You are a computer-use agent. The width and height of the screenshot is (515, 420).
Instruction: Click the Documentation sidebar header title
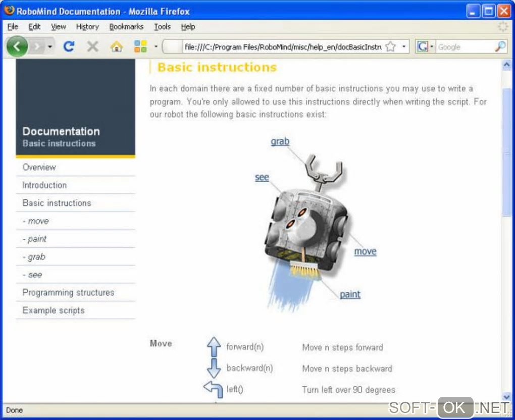coord(61,131)
